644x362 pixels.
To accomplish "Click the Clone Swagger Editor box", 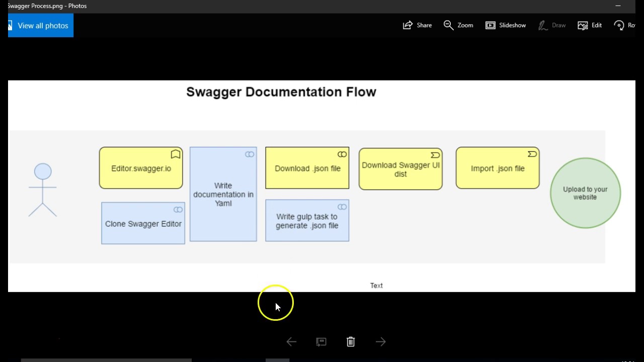I will 143,223.
